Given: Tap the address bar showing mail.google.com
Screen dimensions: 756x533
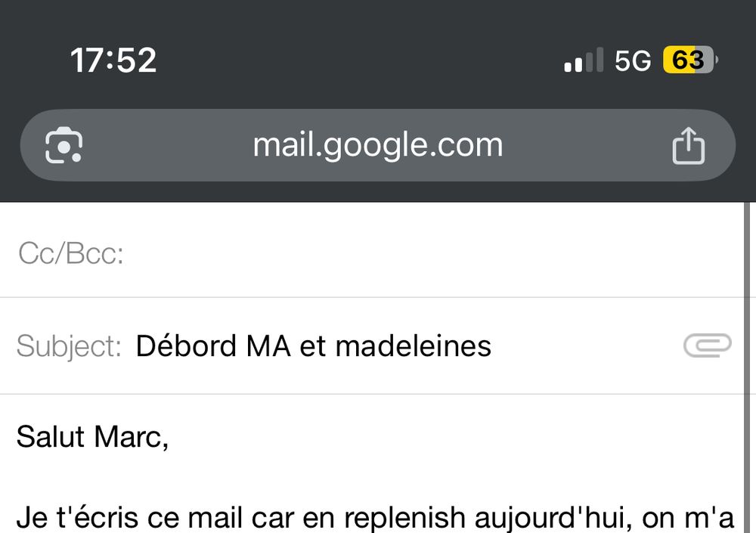Looking at the screenshot, I should pyautogui.click(x=378, y=144).
